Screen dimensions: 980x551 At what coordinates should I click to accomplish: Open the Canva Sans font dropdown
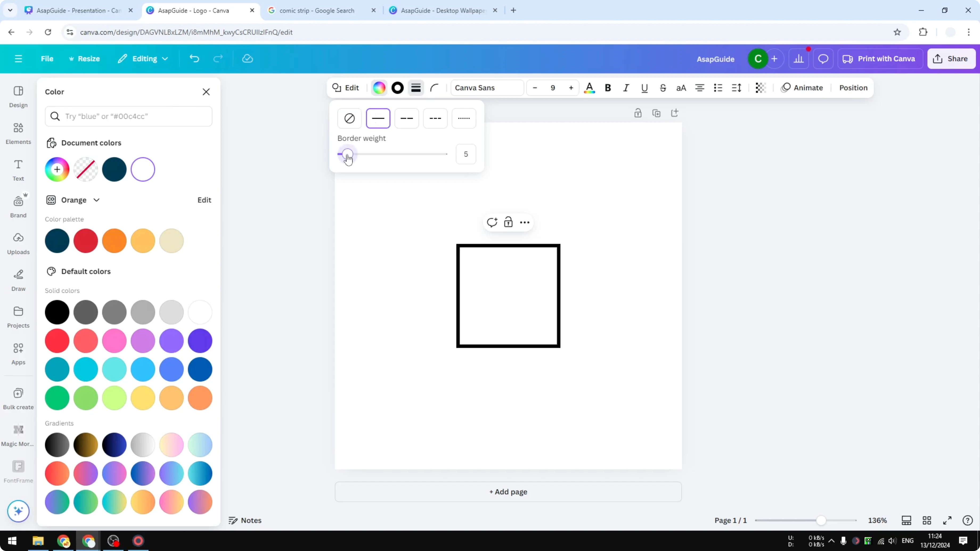coord(487,88)
